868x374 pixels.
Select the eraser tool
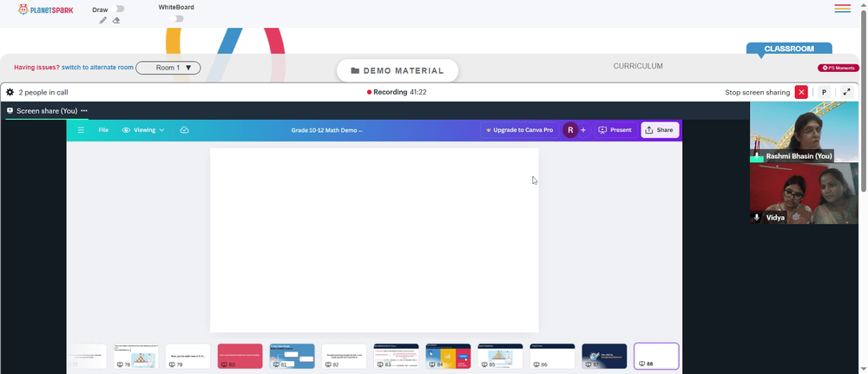tap(116, 21)
